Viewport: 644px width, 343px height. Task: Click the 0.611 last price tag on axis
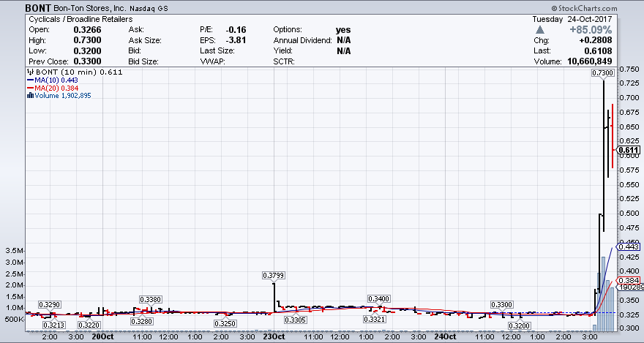pyautogui.click(x=629, y=151)
